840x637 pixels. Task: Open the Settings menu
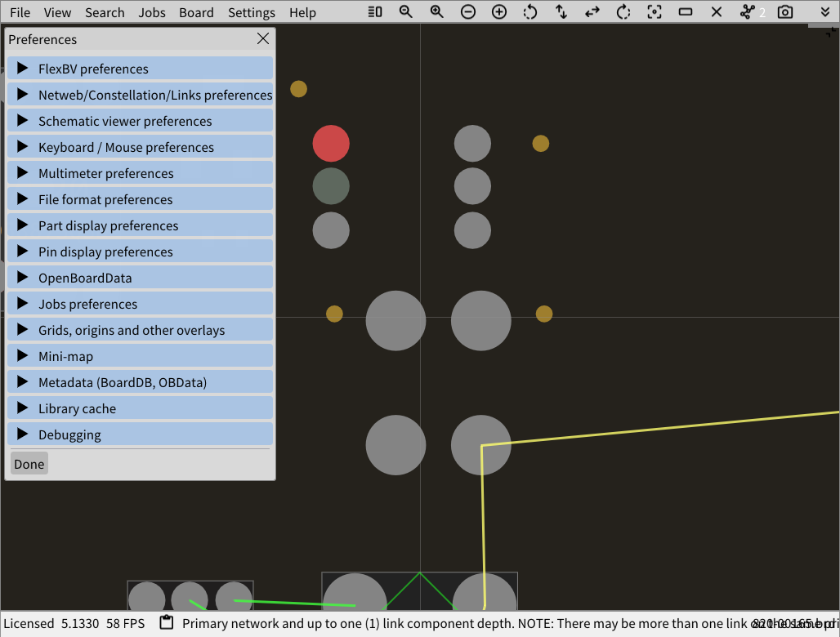[x=251, y=12]
